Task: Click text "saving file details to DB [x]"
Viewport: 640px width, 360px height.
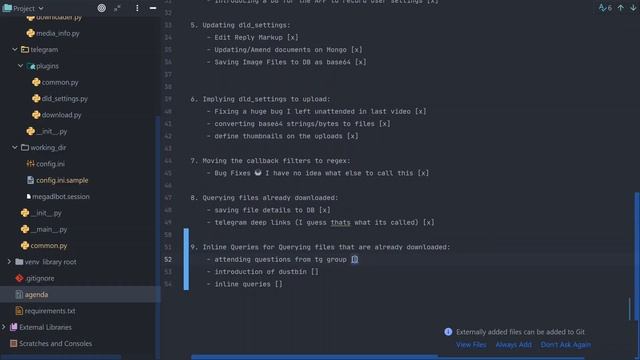Action: (x=272, y=210)
